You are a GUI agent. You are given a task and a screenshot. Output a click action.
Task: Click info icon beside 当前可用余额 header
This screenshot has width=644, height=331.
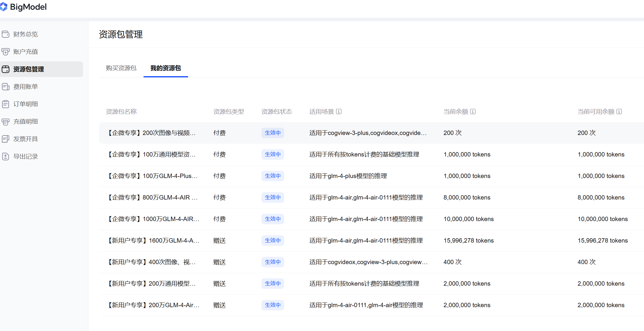pyautogui.click(x=619, y=111)
